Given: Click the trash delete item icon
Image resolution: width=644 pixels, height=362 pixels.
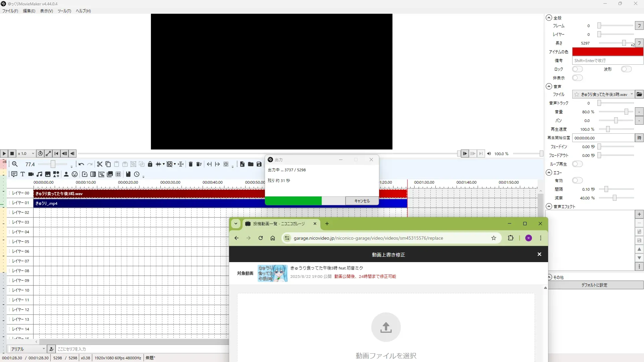Looking at the screenshot, I should [x=191, y=164].
